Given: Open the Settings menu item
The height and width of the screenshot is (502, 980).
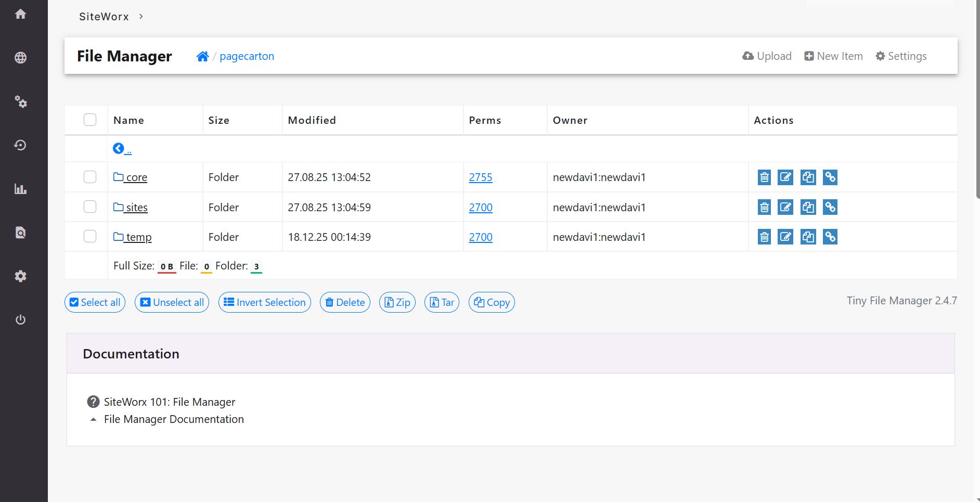Looking at the screenshot, I should [x=901, y=56].
